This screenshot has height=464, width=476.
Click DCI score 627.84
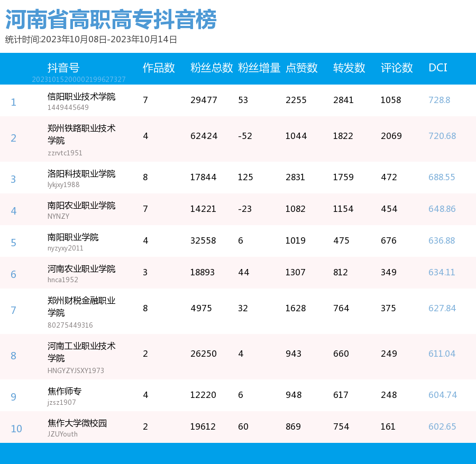coord(442,308)
